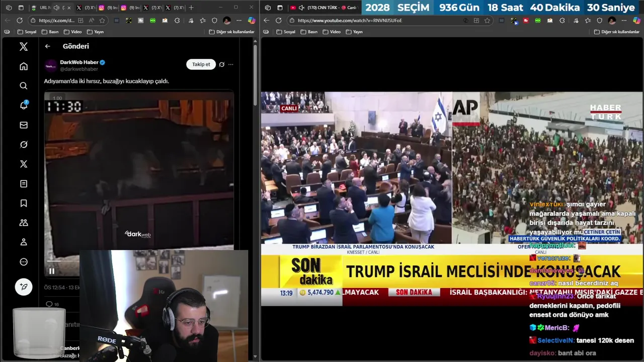
Task: Toggle mute on the CNN TÜRK tab
Action: pyautogui.click(x=301, y=8)
